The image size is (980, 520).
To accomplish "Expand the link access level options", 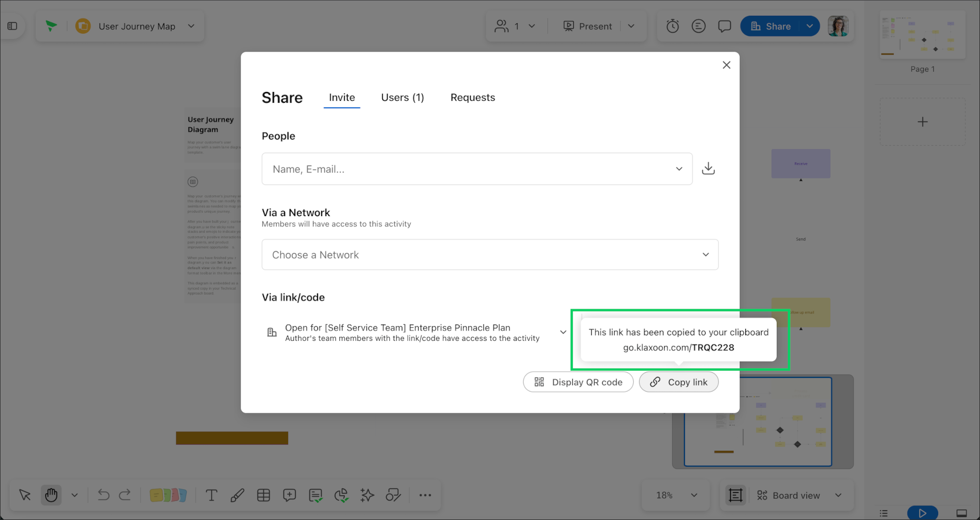I will [563, 332].
